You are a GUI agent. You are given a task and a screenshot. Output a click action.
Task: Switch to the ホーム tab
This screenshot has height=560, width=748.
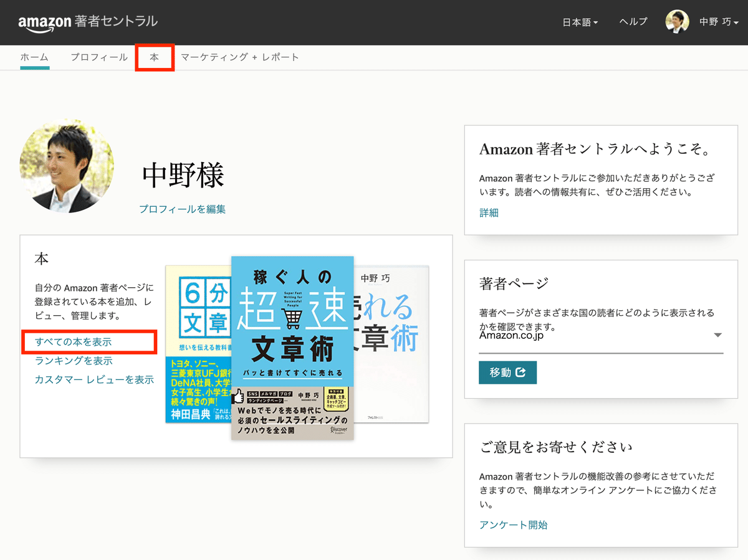tap(34, 57)
